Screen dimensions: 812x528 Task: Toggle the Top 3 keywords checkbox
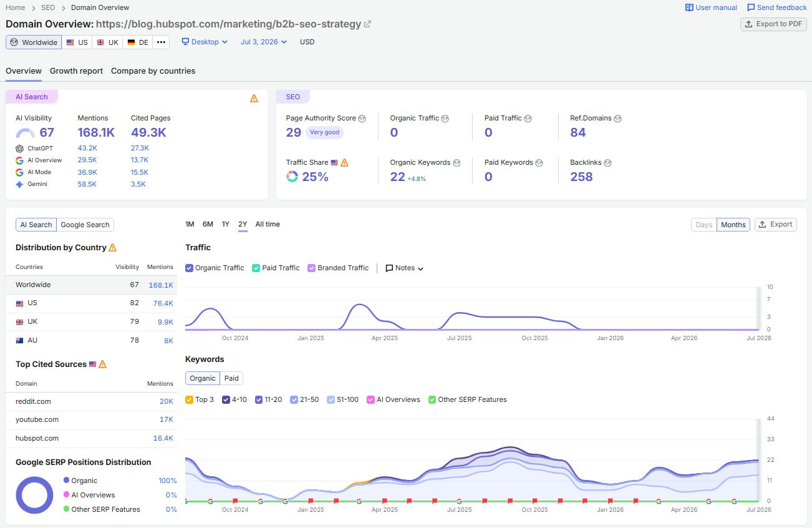point(189,399)
